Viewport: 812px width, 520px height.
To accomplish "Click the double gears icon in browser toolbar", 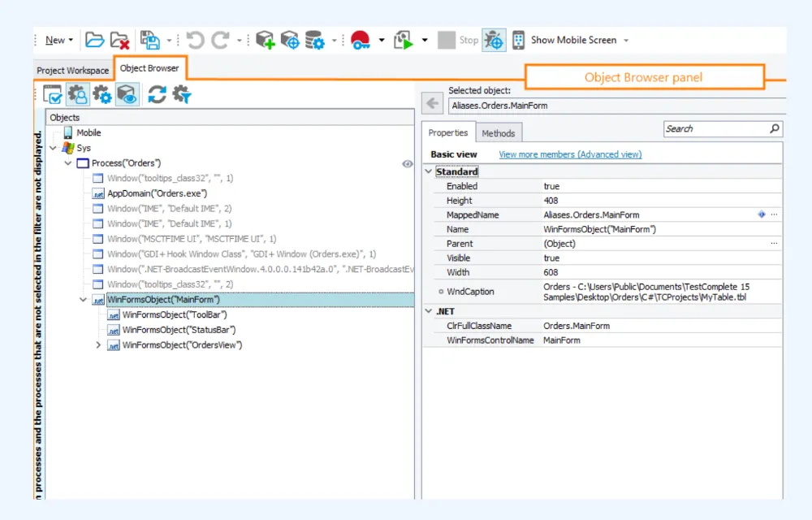I will click(102, 95).
